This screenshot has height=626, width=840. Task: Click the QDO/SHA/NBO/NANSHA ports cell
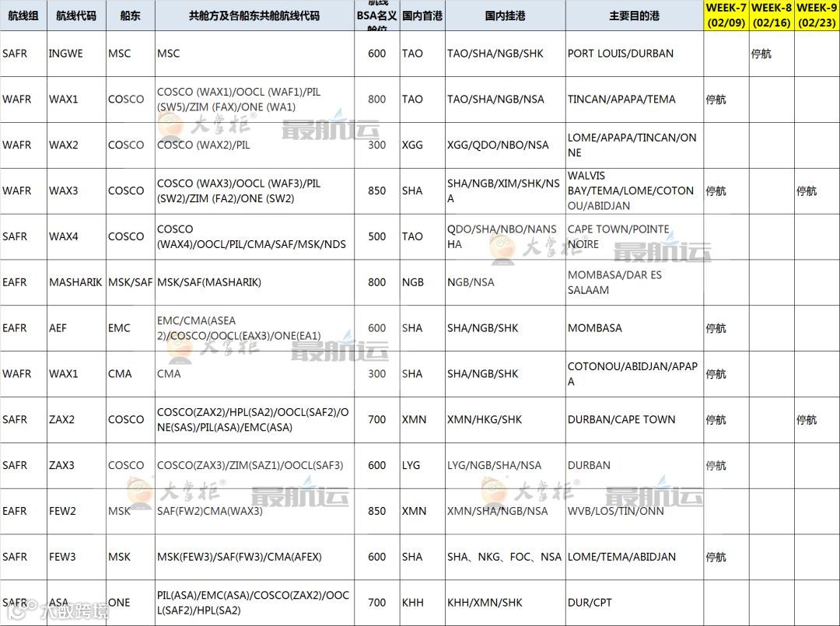pyautogui.click(x=506, y=236)
